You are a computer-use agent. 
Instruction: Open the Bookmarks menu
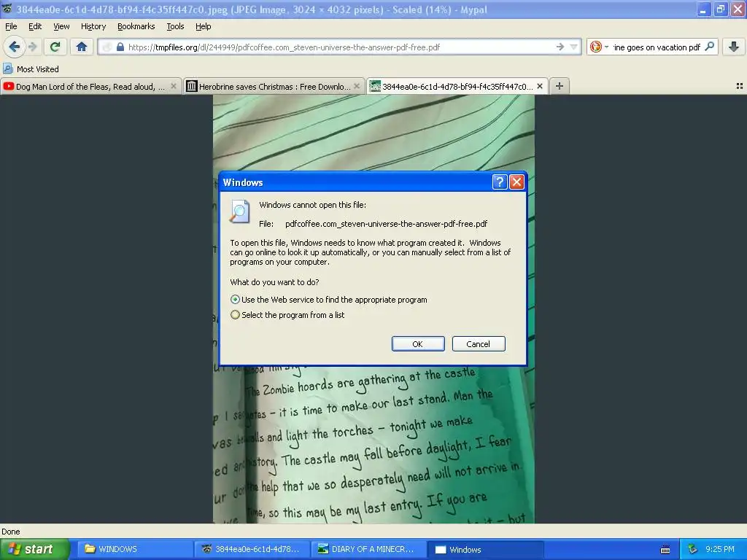(x=136, y=26)
